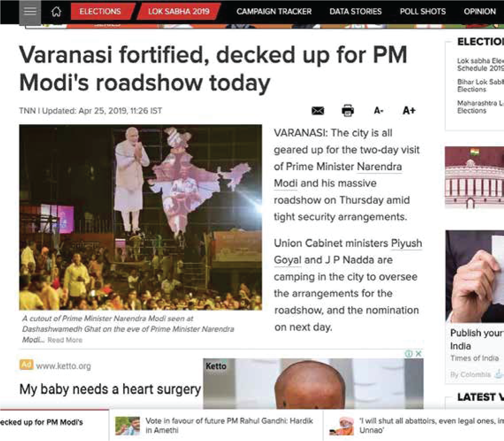Image resolution: width=504 pixels, height=441 pixels.
Task: Email this article using envelope icon
Action: (x=318, y=111)
